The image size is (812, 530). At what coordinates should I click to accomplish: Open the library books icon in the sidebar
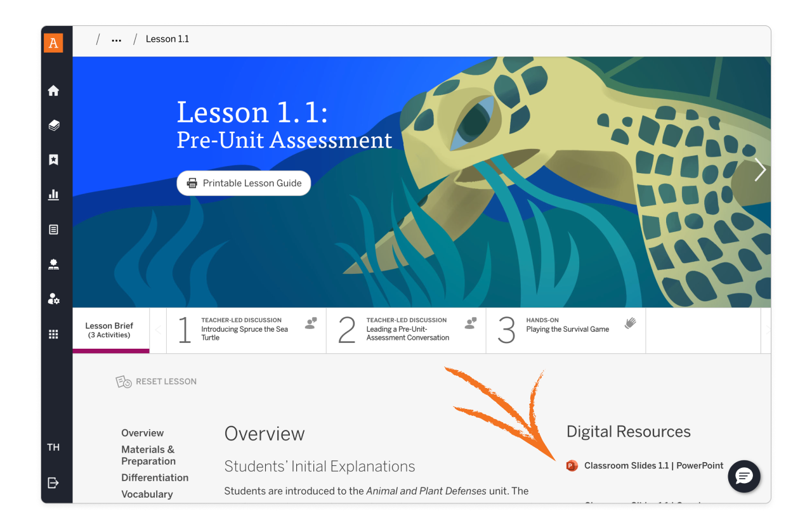(54, 125)
